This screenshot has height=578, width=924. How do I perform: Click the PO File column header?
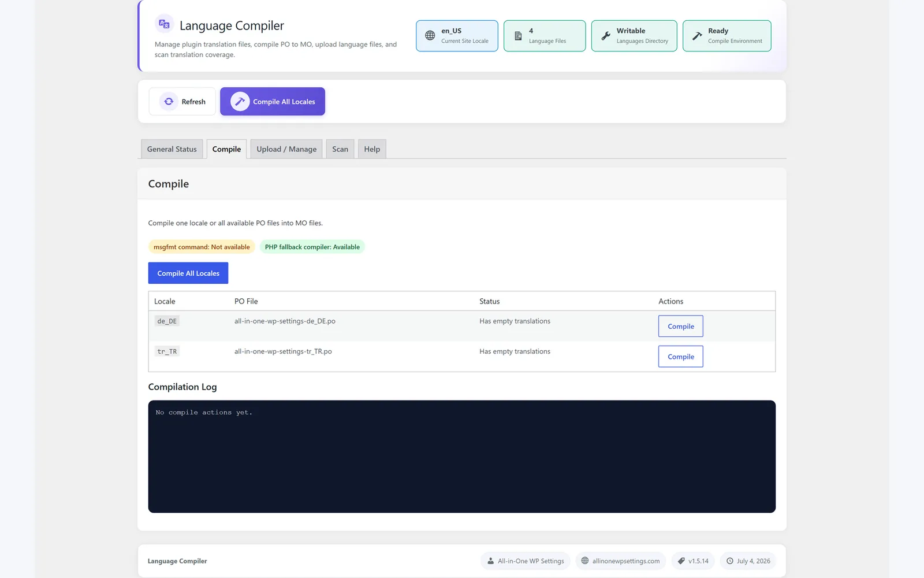click(x=246, y=301)
